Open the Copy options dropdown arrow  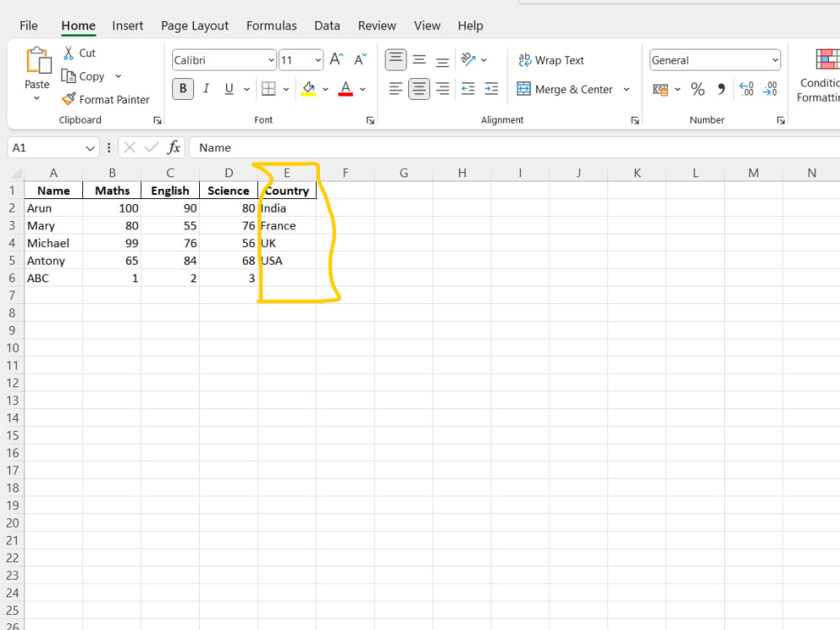[x=118, y=76]
